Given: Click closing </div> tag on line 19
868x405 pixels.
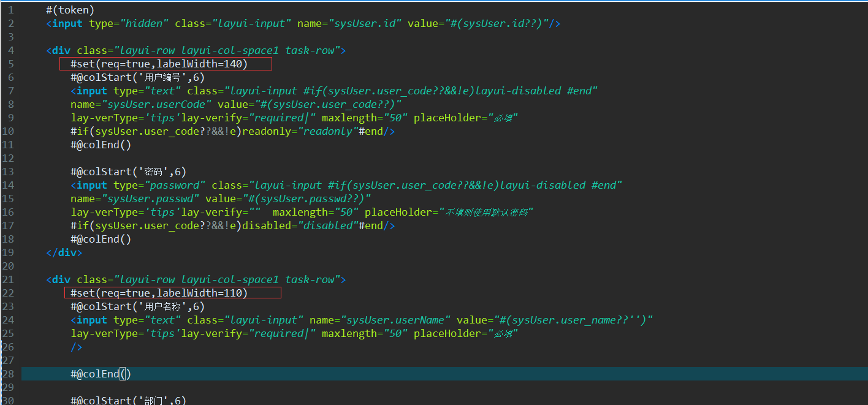Looking at the screenshot, I should pos(64,252).
